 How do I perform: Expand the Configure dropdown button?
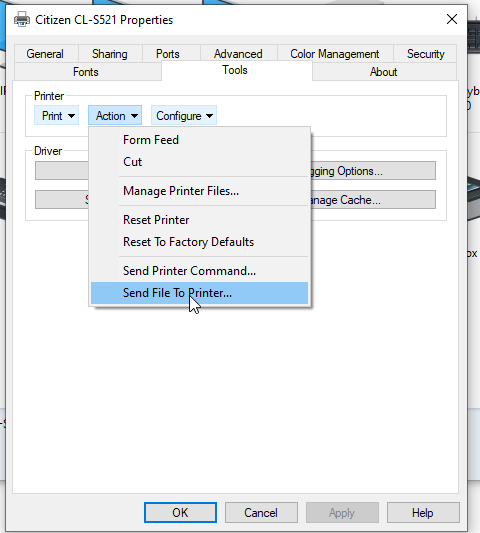(184, 116)
